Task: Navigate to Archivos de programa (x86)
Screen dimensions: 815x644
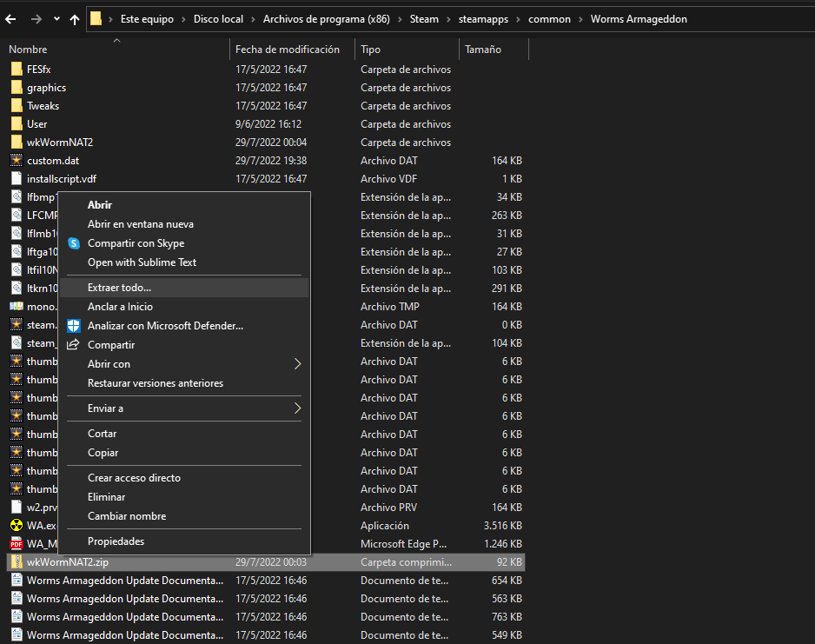Action: [x=327, y=19]
